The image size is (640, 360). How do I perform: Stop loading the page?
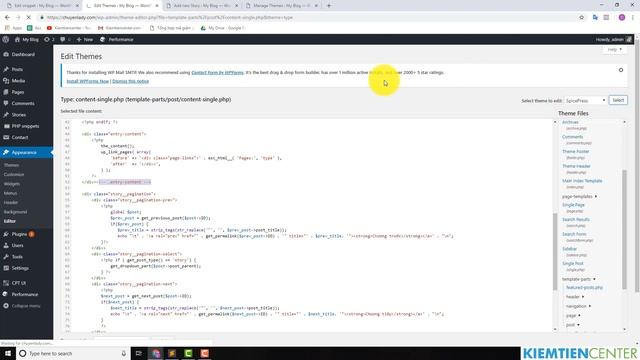pos(29,18)
